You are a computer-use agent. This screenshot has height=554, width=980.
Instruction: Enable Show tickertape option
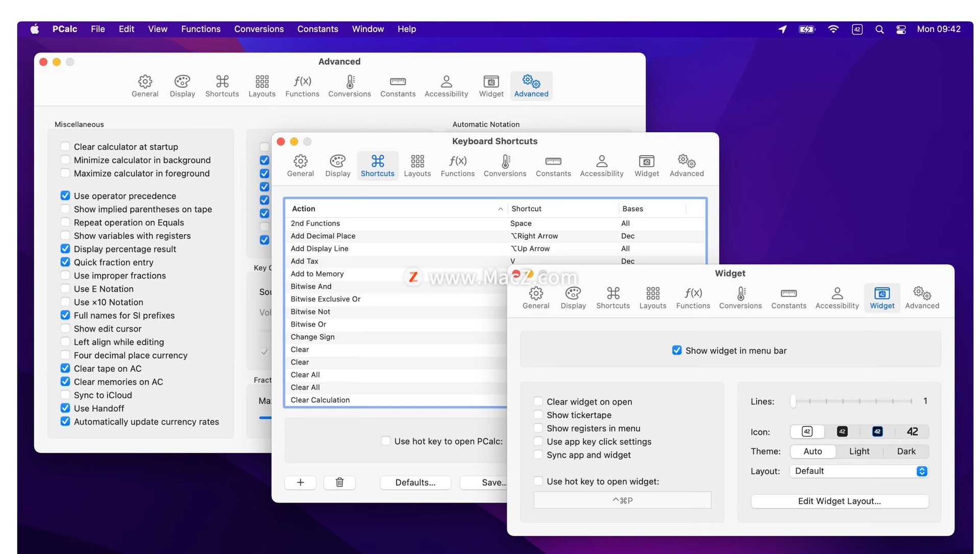tap(538, 415)
